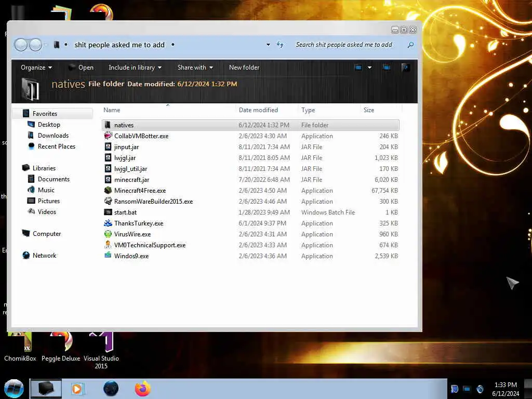Open the media player taskbar icon
The width and height of the screenshot is (532, 399).
[77, 389]
